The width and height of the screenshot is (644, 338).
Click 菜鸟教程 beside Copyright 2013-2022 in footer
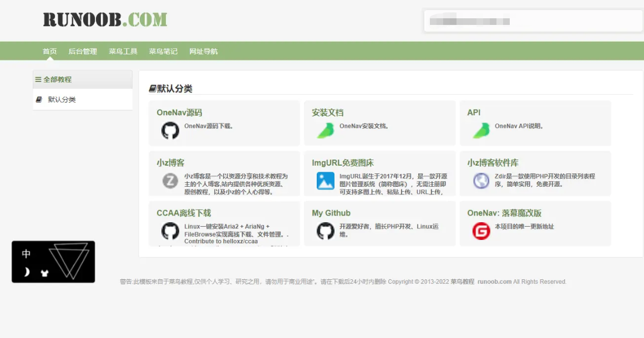tap(463, 281)
